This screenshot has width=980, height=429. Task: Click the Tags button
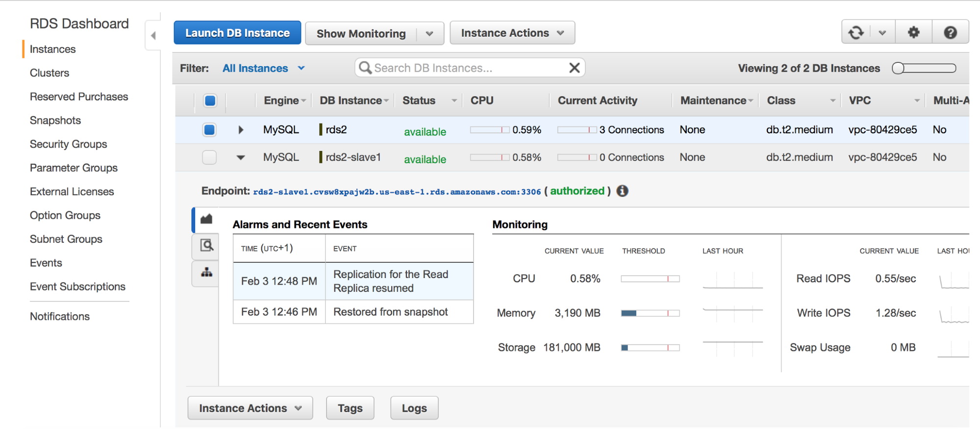pos(350,408)
